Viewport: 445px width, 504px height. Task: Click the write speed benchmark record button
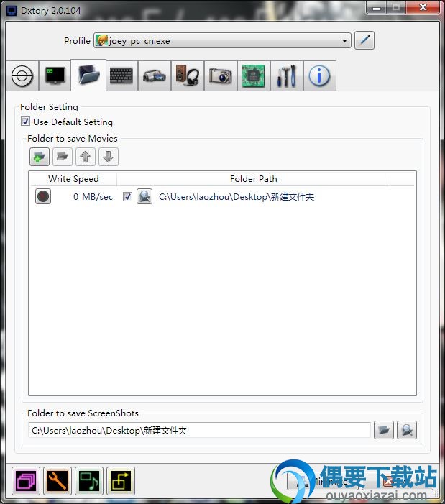click(x=43, y=196)
